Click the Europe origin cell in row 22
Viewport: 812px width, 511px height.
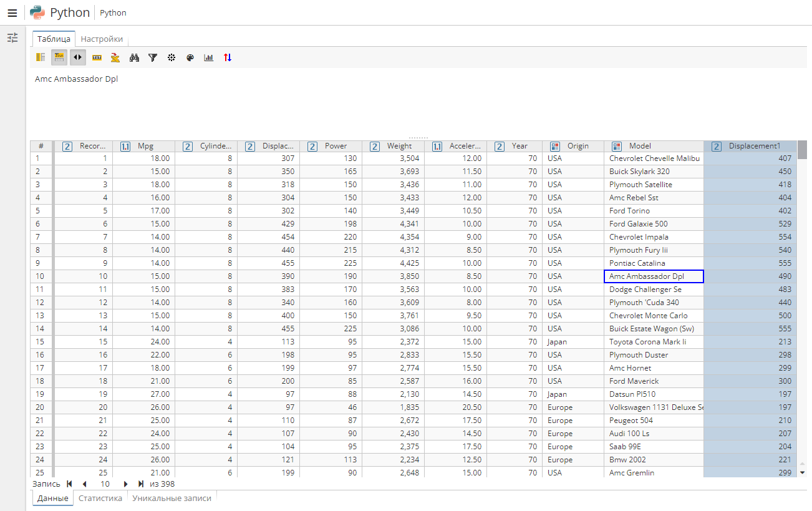pos(573,434)
